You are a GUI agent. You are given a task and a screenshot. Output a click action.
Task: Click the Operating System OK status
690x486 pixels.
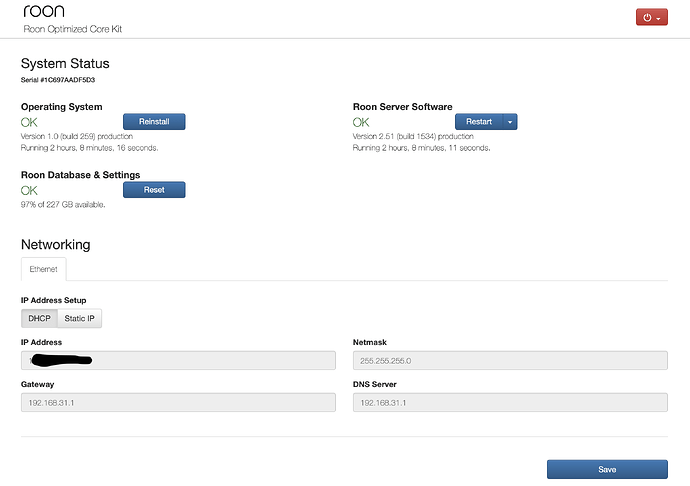[29, 122]
